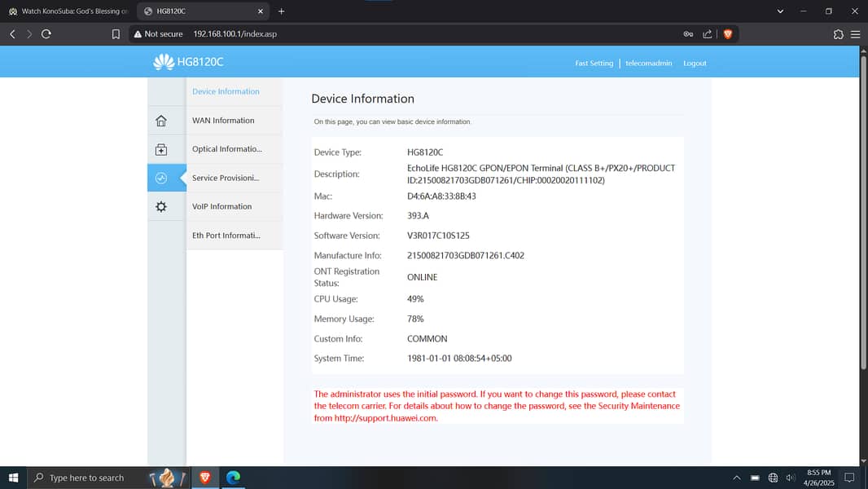Open Eth Port Information menu item
This screenshot has height=489, width=868.
coord(226,236)
